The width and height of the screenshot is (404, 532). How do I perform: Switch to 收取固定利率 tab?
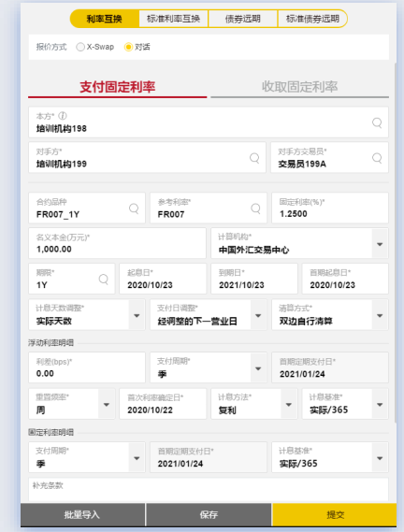click(x=300, y=87)
